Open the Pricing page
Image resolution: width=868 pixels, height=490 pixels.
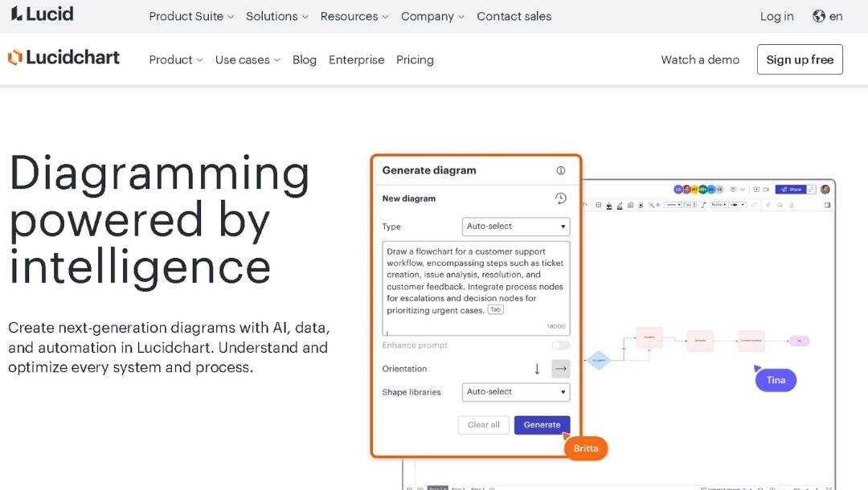point(416,59)
